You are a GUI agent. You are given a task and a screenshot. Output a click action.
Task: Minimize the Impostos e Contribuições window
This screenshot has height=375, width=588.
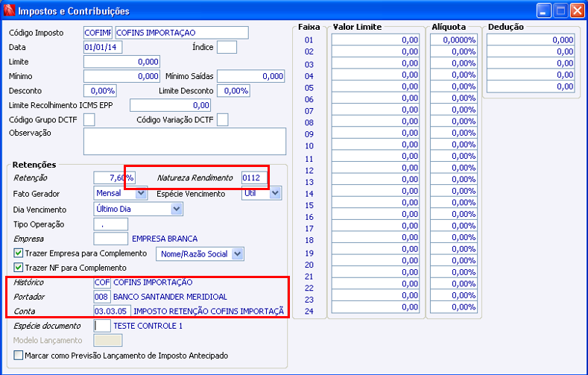click(x=544, y=10)
